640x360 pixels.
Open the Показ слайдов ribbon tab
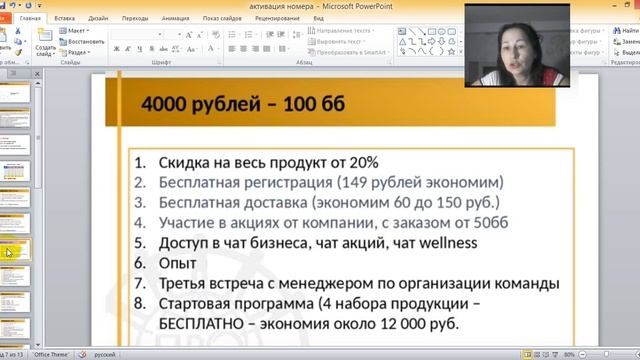[x=222, y=18]
